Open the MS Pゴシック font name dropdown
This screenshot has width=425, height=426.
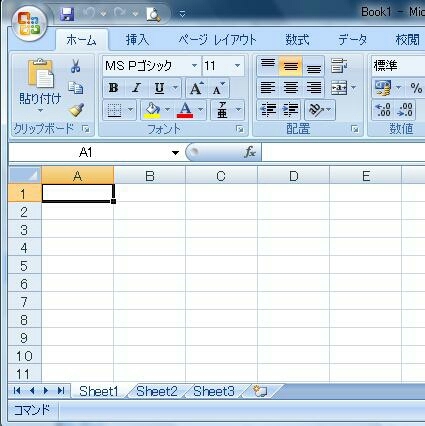(x=195, y=66)
